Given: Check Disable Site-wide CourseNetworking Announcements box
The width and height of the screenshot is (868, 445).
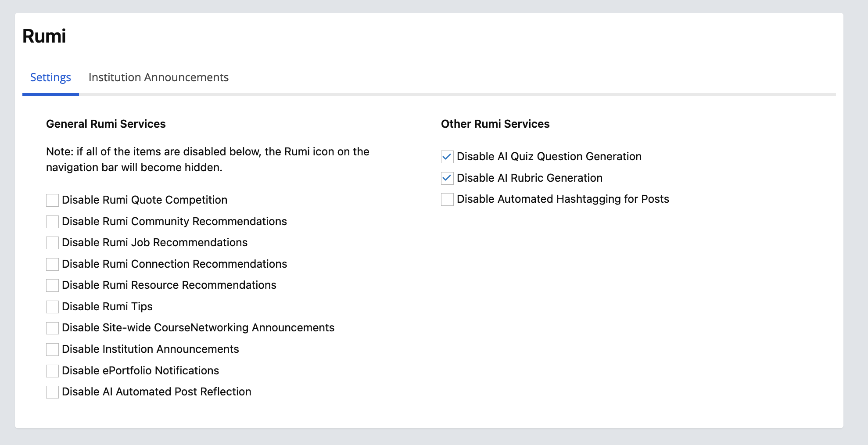Looking at the screenshot, I should [x=53, y=328].
